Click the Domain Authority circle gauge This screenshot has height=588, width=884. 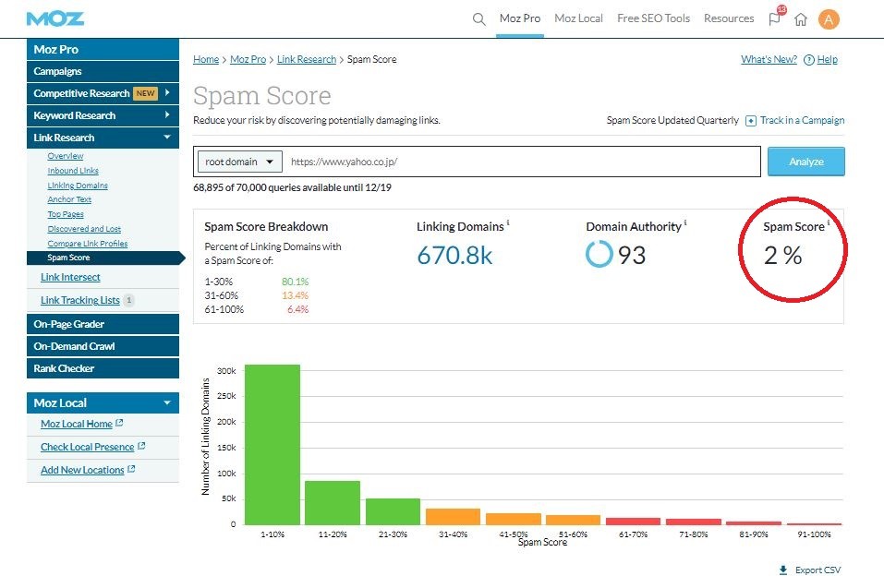coord(599,254)
